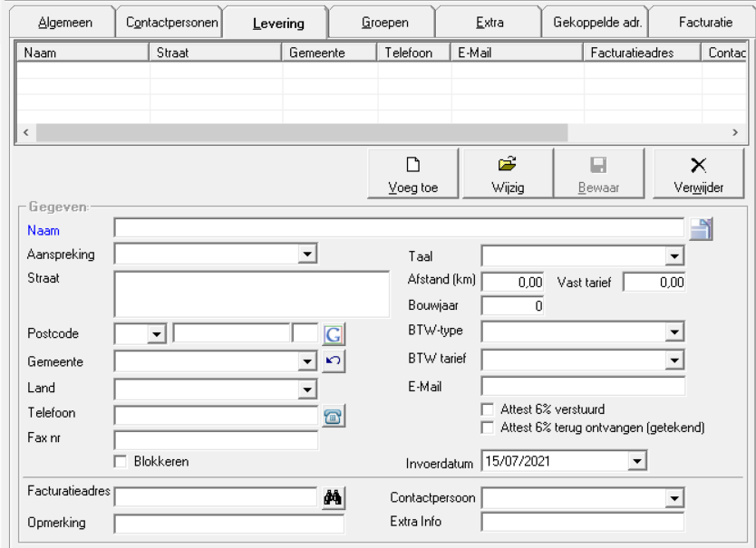Screen dimensions: 756x548
Task: Focus the Fax nr input field
Action: (216, 440)
